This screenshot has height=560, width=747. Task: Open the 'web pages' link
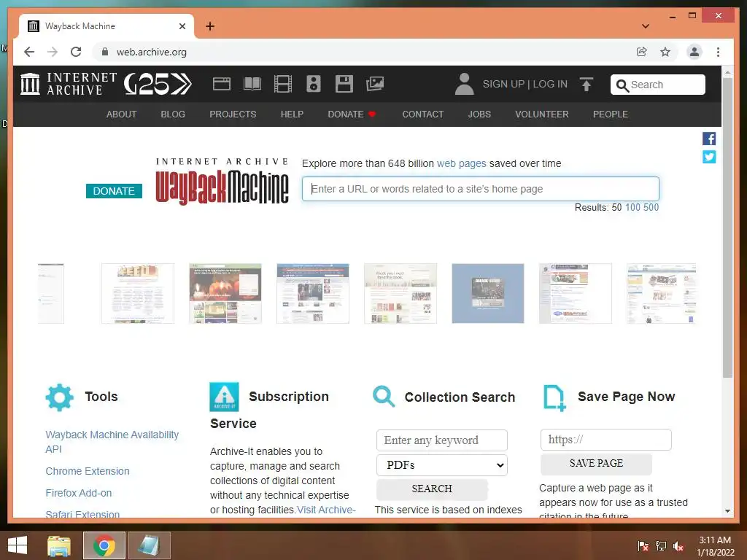[462, 164]
